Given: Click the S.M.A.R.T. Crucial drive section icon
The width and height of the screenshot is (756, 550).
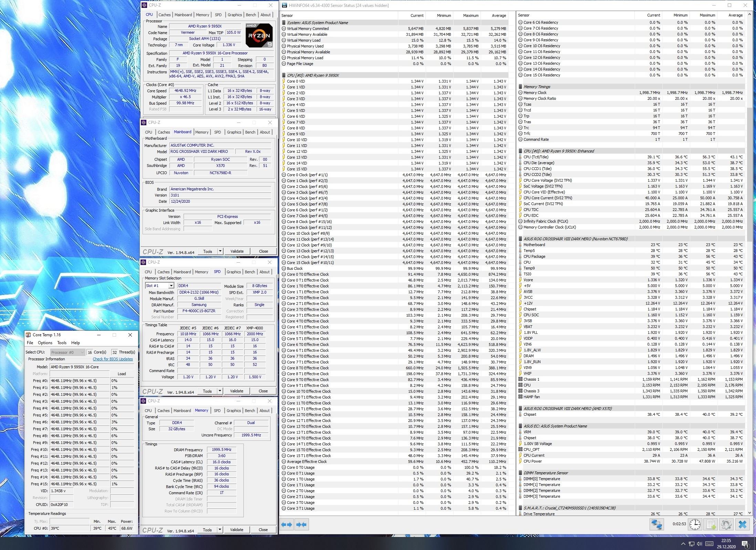Looking at the screenshot, I should point(520,508).
